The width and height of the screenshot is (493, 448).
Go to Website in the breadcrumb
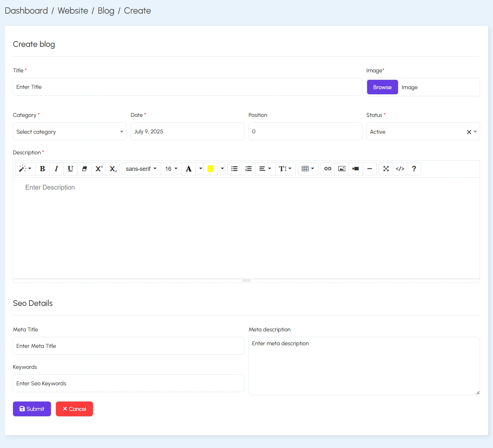pos(73,11)
